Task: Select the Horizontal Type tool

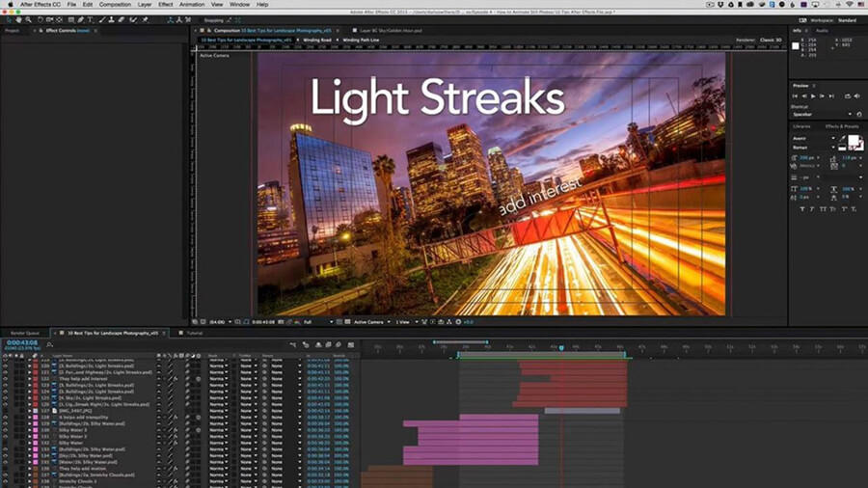Action: [x=91, y=20]
